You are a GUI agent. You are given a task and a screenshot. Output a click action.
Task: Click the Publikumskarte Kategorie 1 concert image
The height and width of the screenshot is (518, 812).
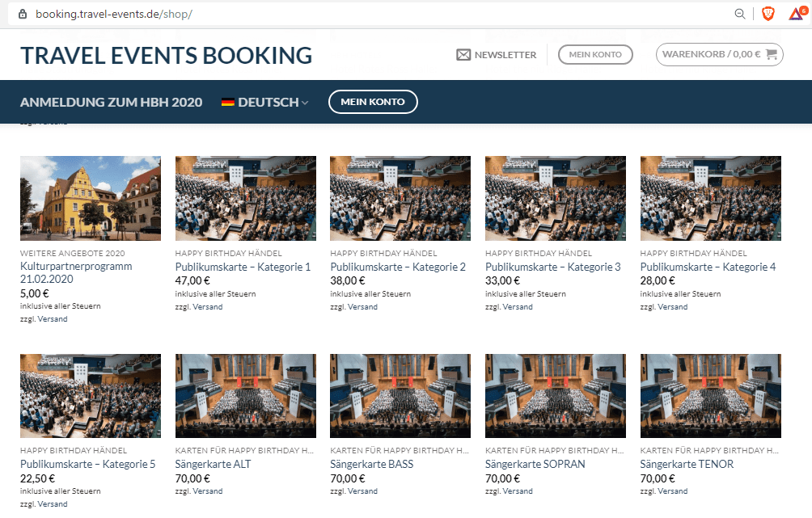[x=246, y=198]
